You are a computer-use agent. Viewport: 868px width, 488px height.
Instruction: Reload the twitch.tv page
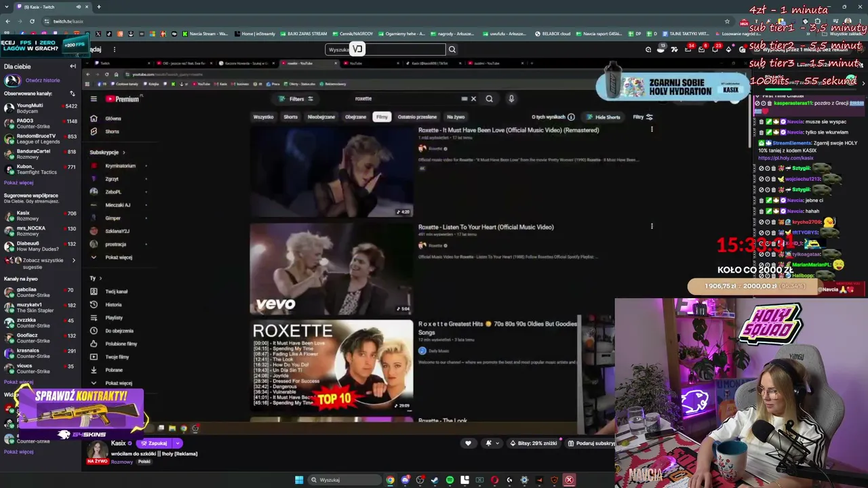pyautogui.click(x=31, y=21)
